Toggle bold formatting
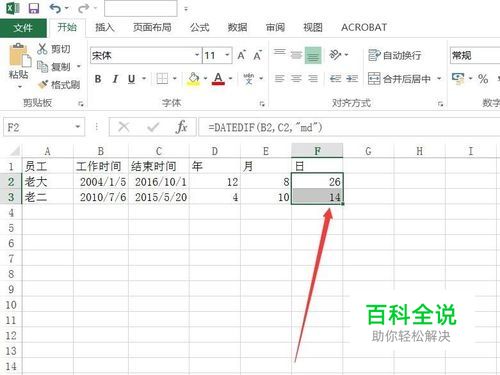Screen dimensions: 500x375 click(98, 79)
